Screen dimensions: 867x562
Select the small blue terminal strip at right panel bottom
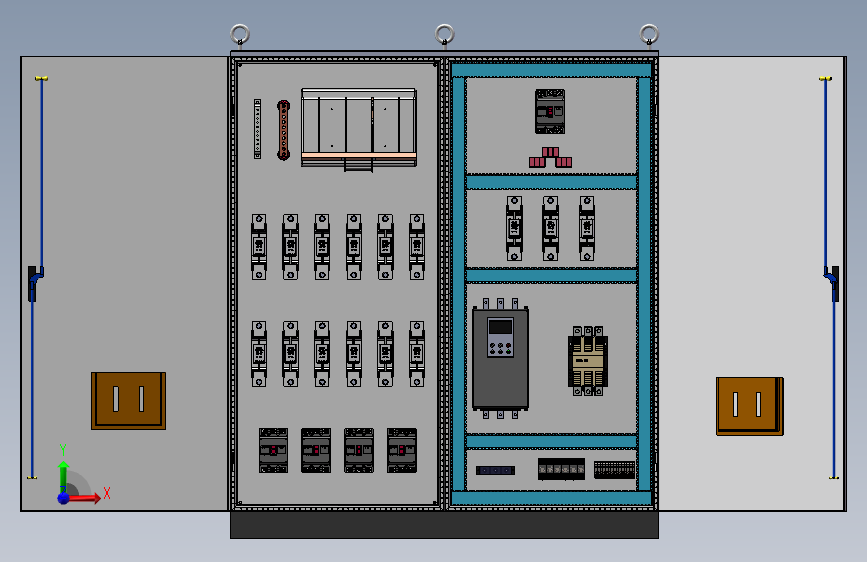pyautogui.click(x=495, y=470)
